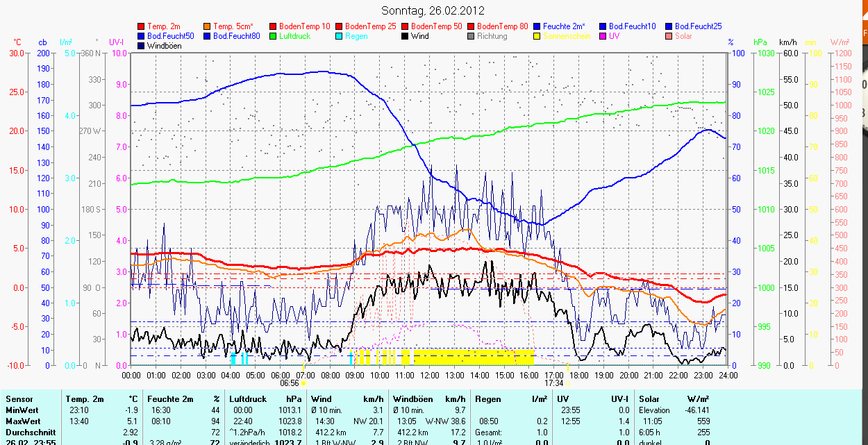Click the cyan Regen legend swatch
The height and width of the screenshot is (445, 868).
click(x=340, y=36)
